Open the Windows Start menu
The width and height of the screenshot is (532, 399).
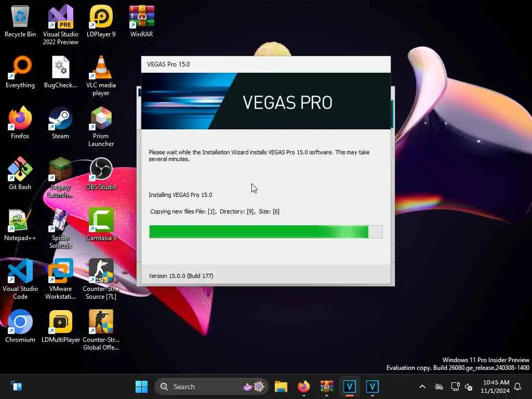pyautogui.click(x=141, y=387)
